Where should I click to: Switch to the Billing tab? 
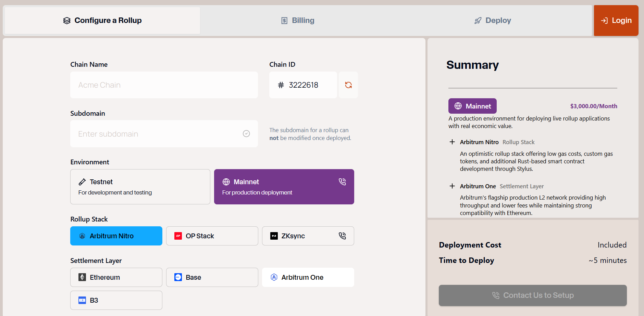point(298,21)
